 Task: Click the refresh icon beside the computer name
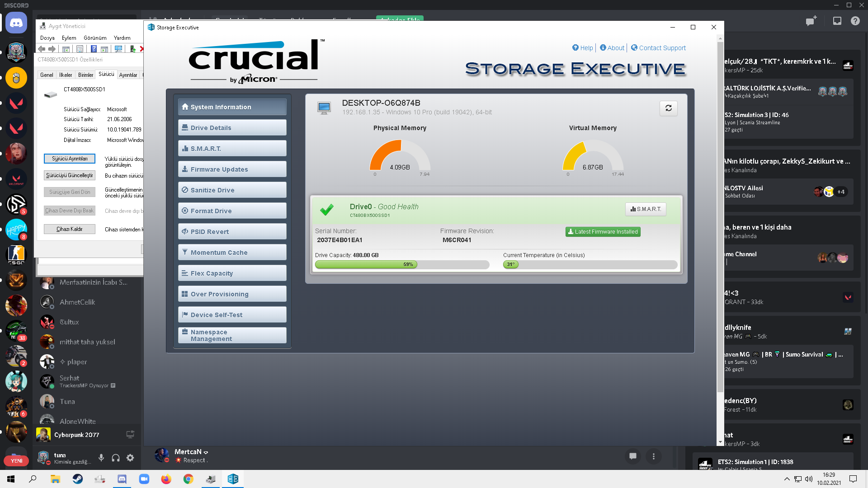(668, 108)
